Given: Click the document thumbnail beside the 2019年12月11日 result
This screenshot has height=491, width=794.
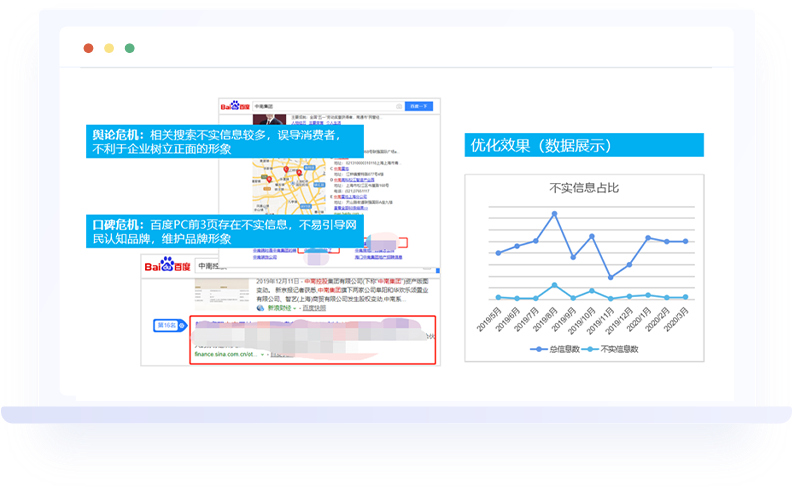Looking at the screenshot, I should [x=222, y=294].
